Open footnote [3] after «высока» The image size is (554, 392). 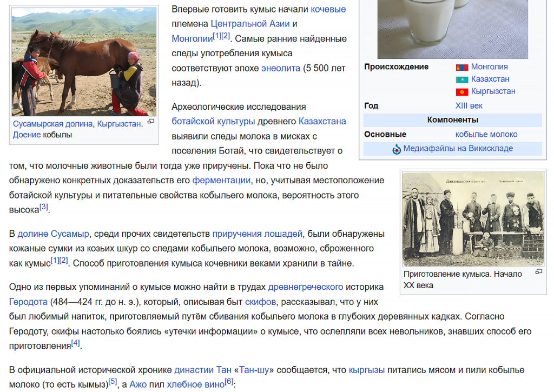tap(43, 207)
